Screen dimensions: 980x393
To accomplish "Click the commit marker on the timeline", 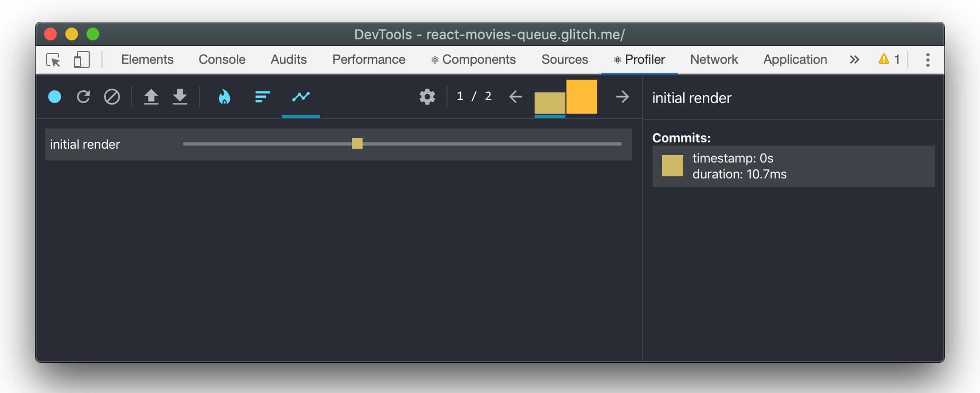I will (357, 143).
